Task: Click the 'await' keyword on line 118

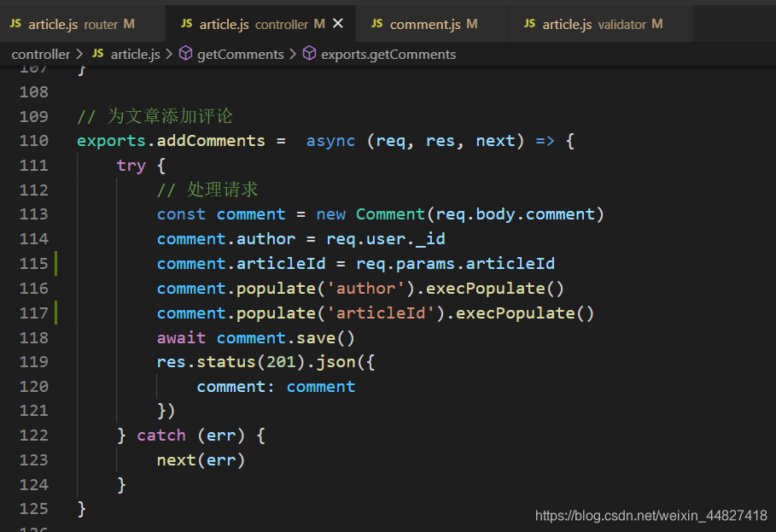Action: tap(181, 338)
